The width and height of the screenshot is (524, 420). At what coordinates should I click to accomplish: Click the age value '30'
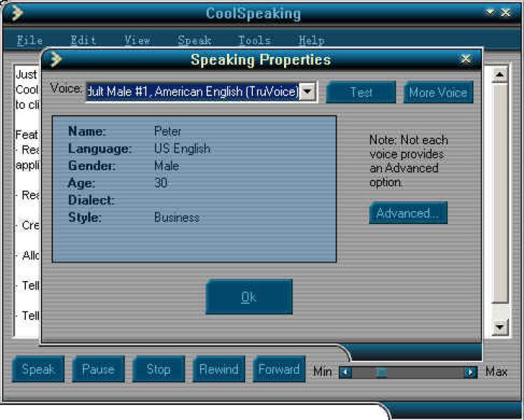click(161, 183)
